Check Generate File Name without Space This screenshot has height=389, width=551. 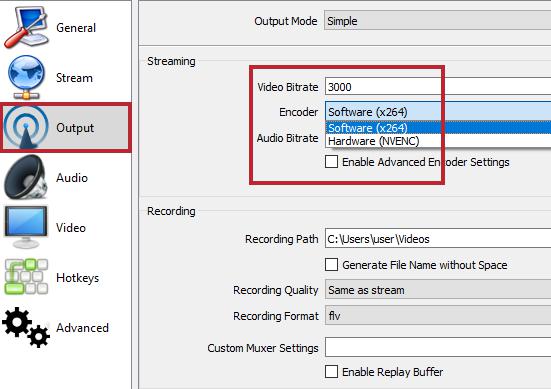pyautogui.click(x=331, y=264)
